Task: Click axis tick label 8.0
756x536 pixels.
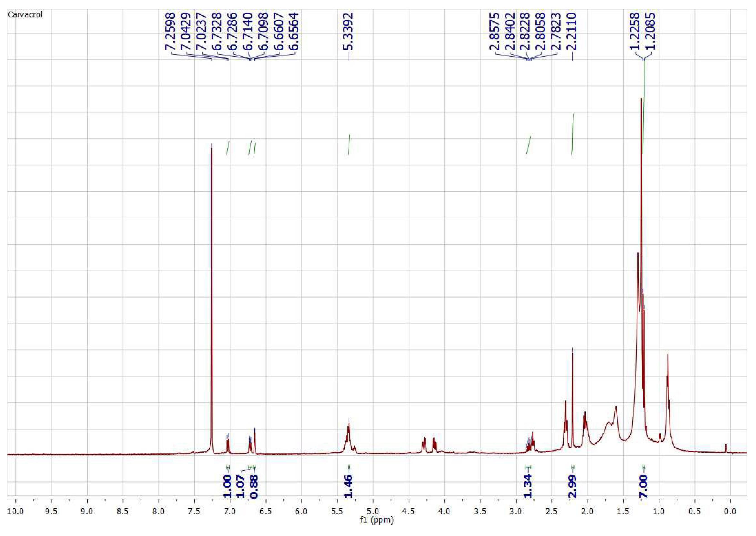Action: 159,512
